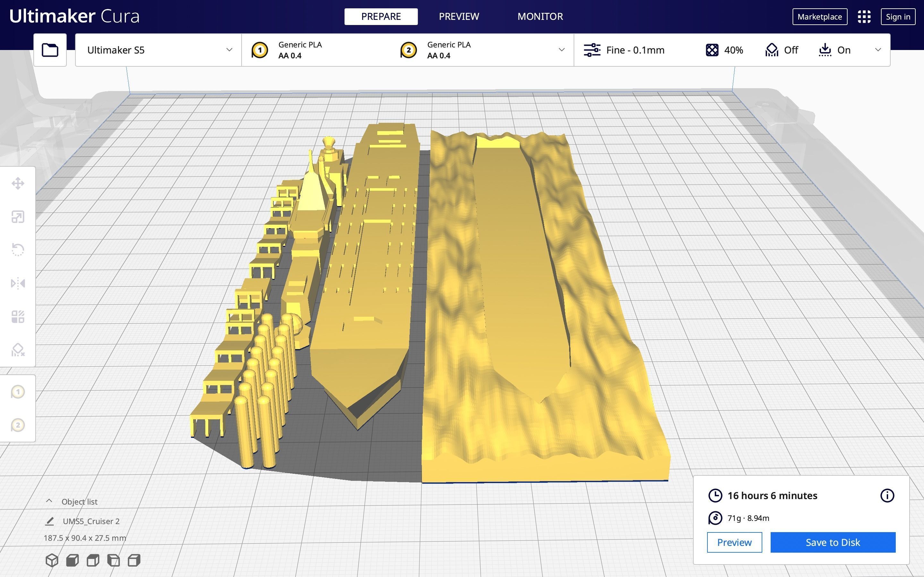The height and width of the screenshot is (577, 924).
Task: Open Per Model Settings tool
Action: pos(18,317)
